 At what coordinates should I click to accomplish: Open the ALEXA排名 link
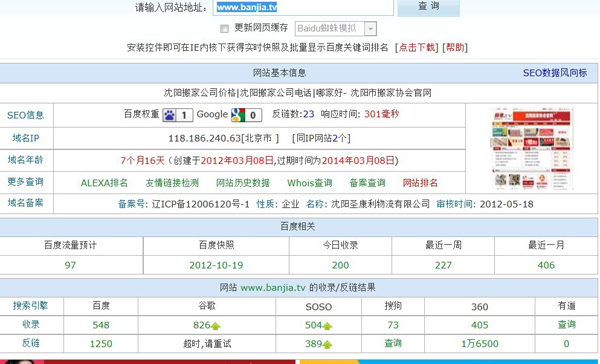pos(104,183)
